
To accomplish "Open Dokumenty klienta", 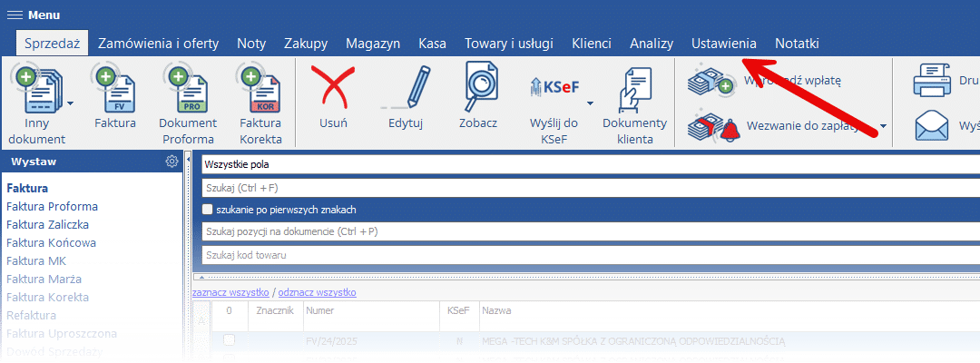I will coord(634,90).
